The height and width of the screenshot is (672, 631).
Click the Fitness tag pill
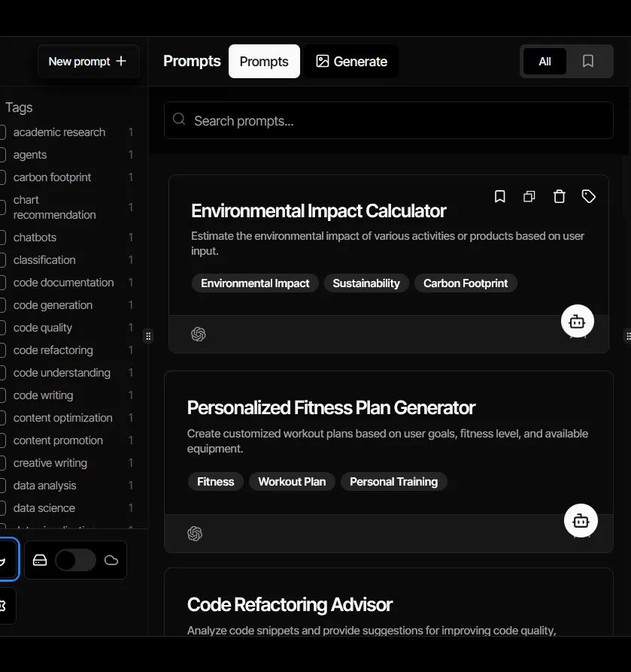[x=216, y=482]
